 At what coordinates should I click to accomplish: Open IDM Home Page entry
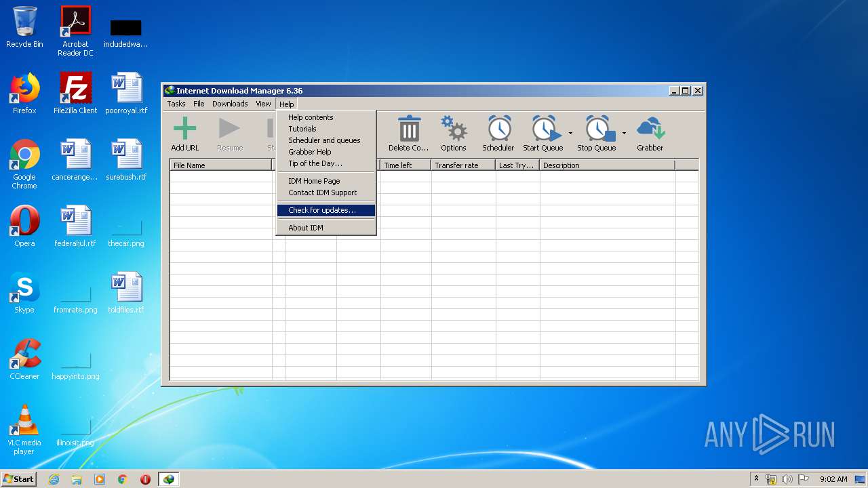click(x=326, y=181)
